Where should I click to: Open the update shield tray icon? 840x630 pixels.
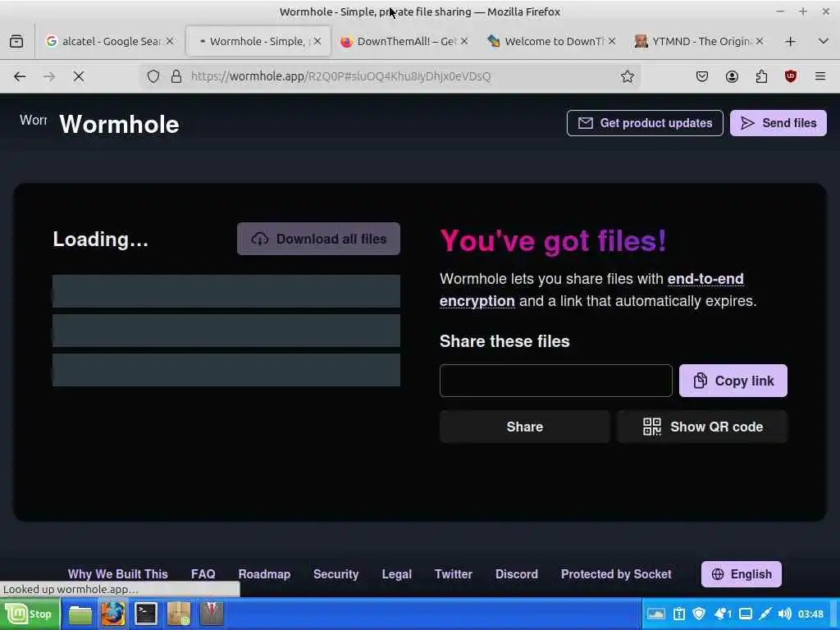(x=699, y=614)
